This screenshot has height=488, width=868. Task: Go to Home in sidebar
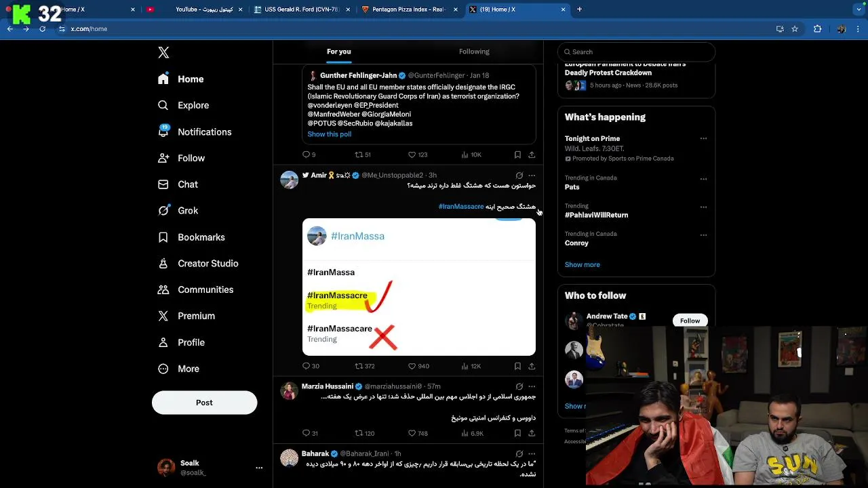point(180,79)
